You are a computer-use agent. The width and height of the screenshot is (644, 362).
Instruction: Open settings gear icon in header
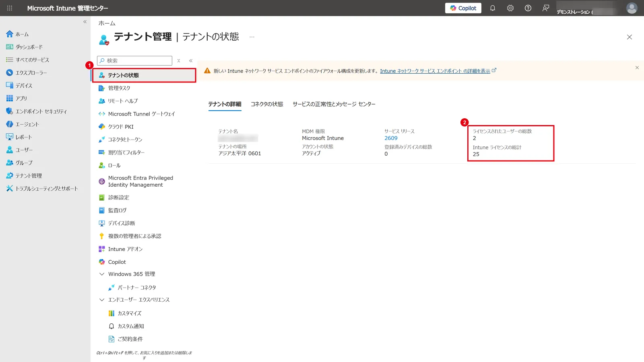(x=510, y=8)
